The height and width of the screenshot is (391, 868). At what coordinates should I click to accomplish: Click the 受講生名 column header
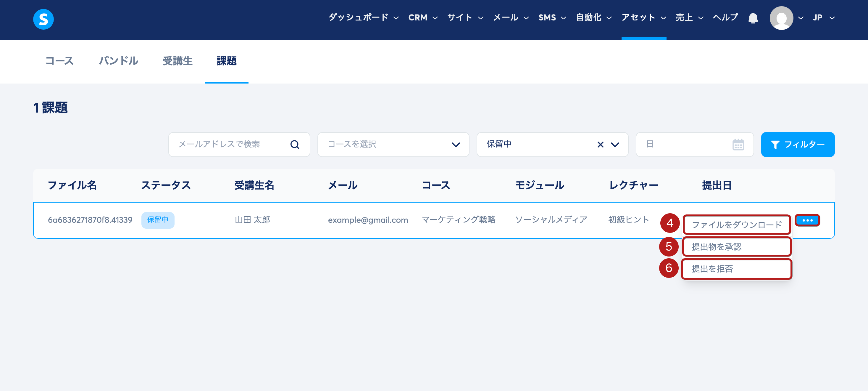pyautogui.click(x=254, y=185)
